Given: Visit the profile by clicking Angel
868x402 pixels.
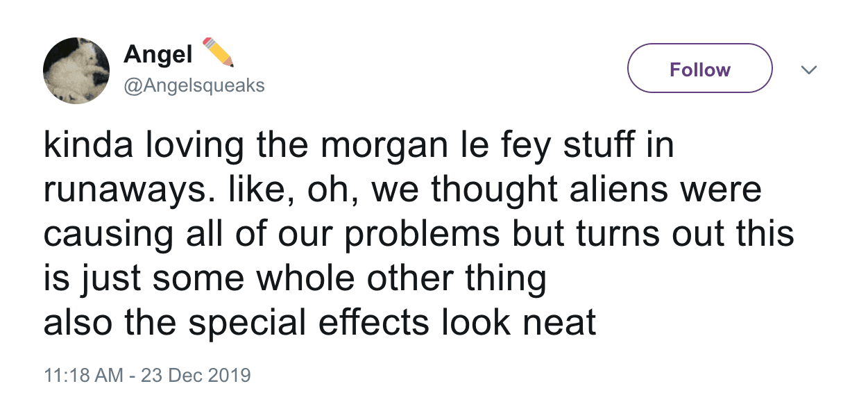Looking at the screenshot, I should [x=158, y=54].
